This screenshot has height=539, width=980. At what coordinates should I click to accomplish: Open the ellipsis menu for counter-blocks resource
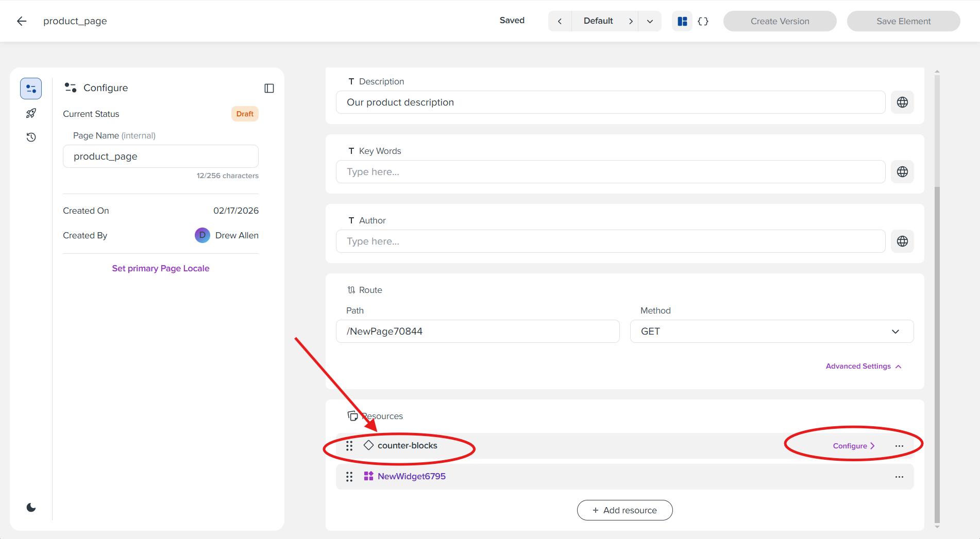tap(900, 446)
